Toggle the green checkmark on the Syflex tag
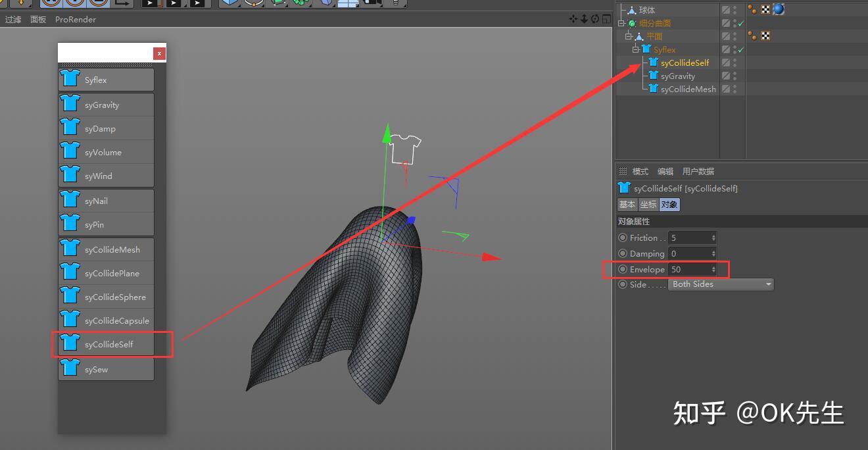The width and height of the screenshot is (868, 450). [740, 49]
